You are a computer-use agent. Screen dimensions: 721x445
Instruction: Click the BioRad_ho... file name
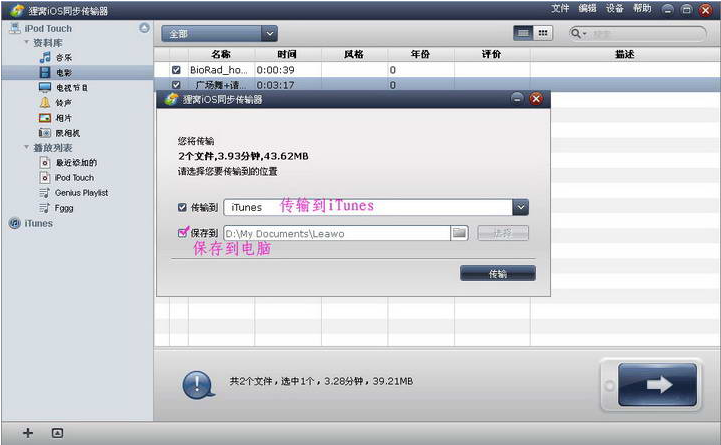(x=218, y=70)
